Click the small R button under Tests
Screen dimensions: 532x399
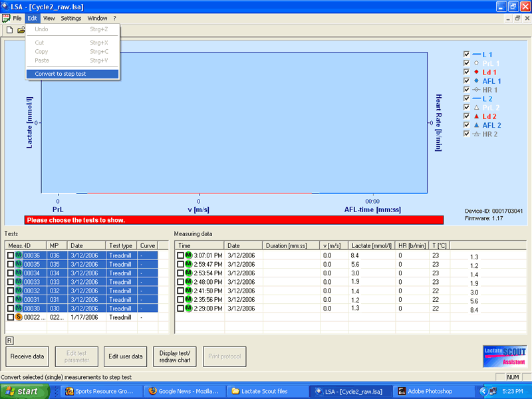pyautogui.click(x=9, y=340)
